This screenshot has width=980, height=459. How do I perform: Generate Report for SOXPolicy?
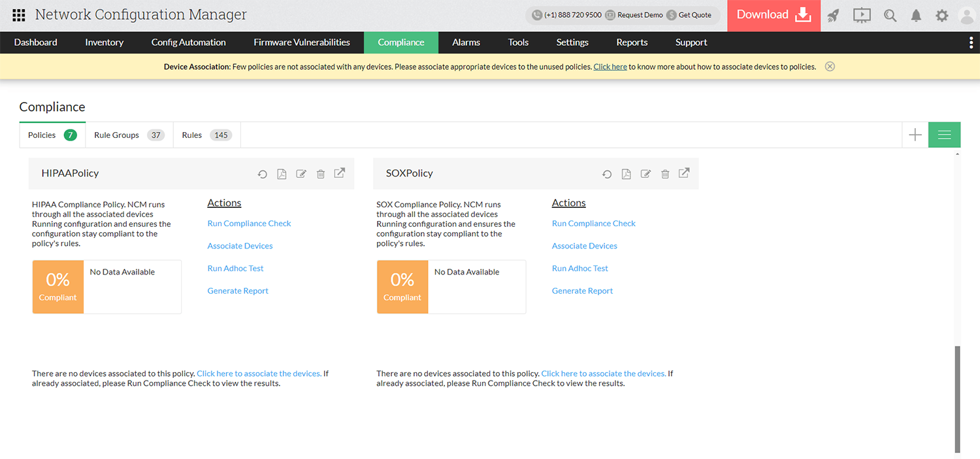[x=582, y=291]
